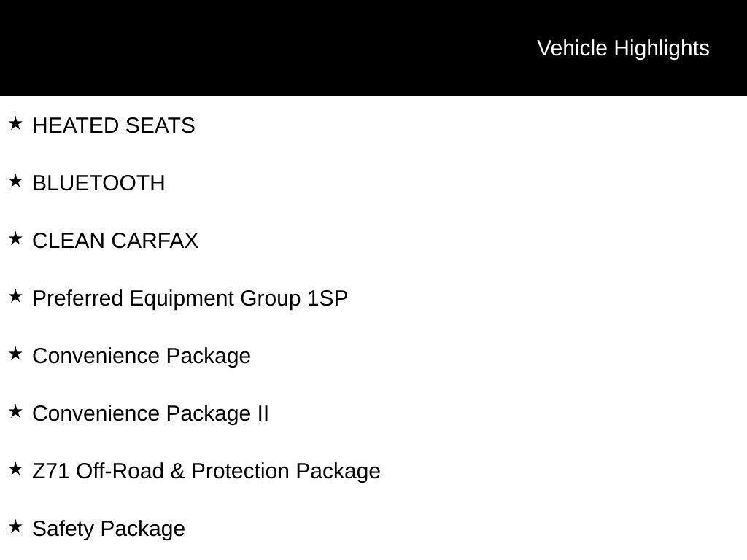Select the BLUETOOTH highlight text
Screen dimensions: 747x560
pos(98,183)
